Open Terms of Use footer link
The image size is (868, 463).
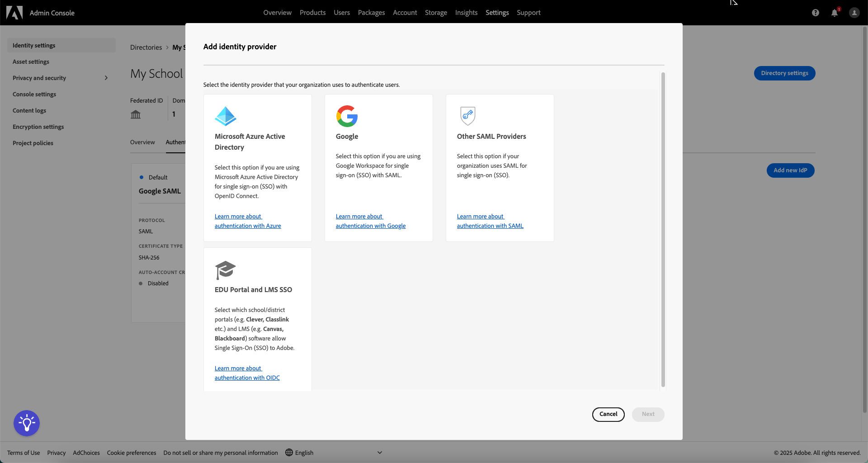24,453
